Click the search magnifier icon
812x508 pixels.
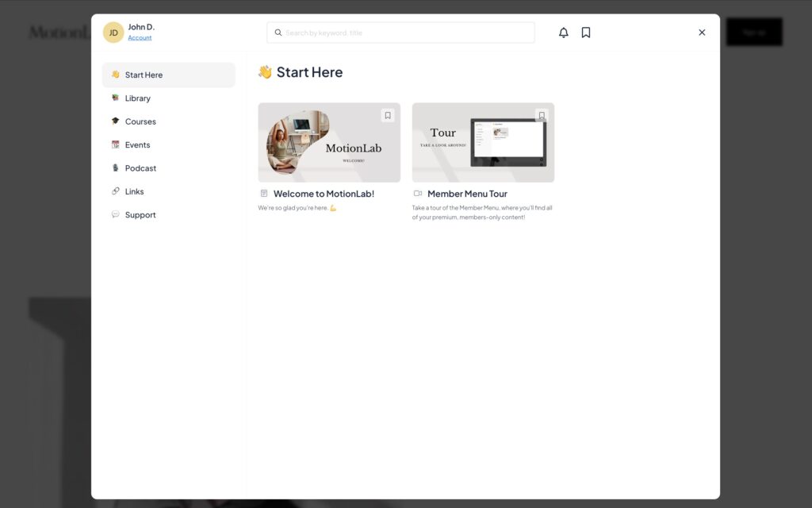click(x=278, y=33)
